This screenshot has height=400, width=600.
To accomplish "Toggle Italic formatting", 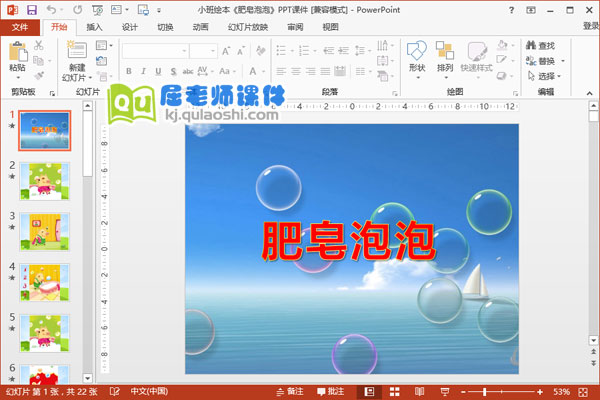I will tap(143, 71).
